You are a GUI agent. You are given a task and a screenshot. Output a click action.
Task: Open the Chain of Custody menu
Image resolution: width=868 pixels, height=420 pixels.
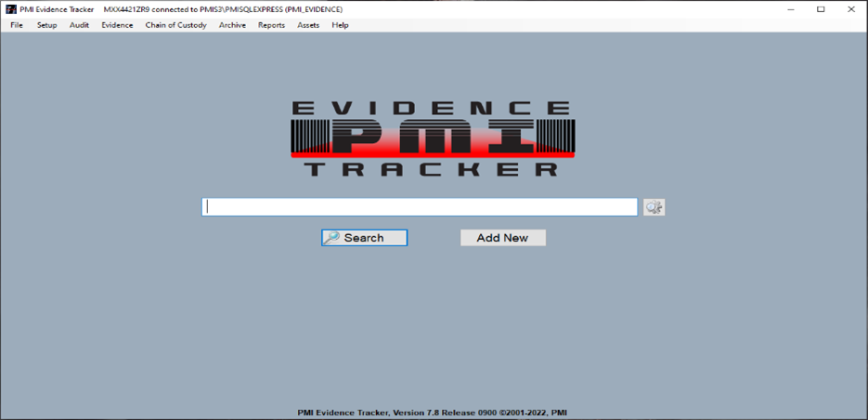pos(176,25)
